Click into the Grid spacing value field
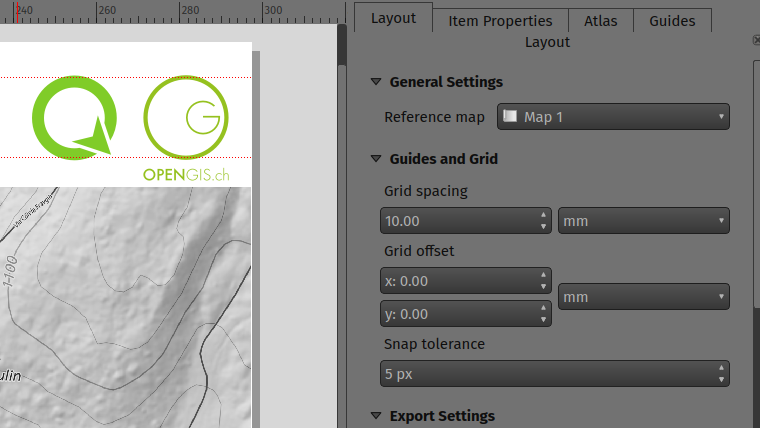The image size is (760, 428). tap(459, 221)
